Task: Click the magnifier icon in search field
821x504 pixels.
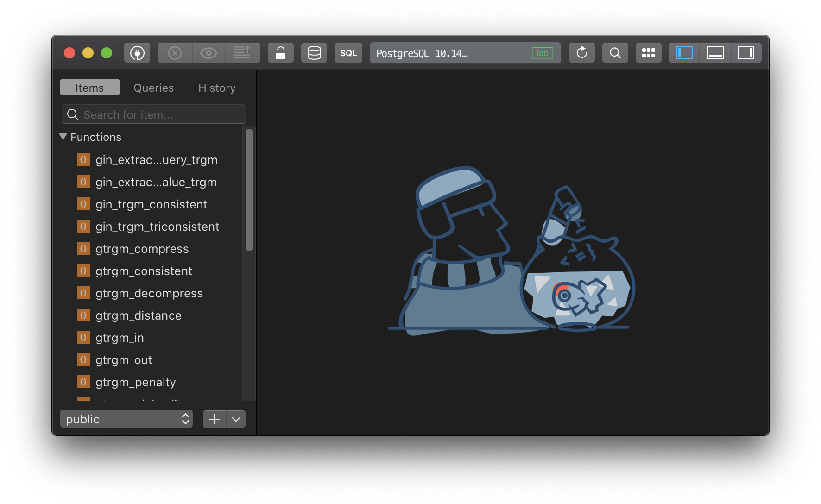Action: [x=73, y=114]
